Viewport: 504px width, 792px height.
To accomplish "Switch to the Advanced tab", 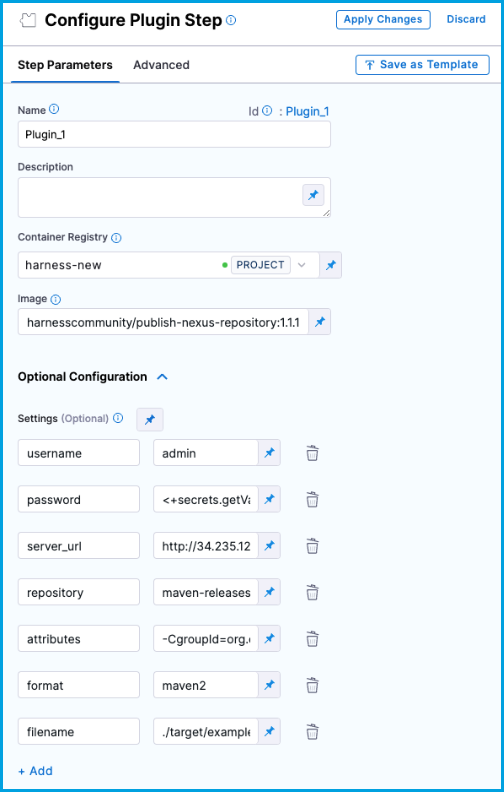I will (161, 65).
